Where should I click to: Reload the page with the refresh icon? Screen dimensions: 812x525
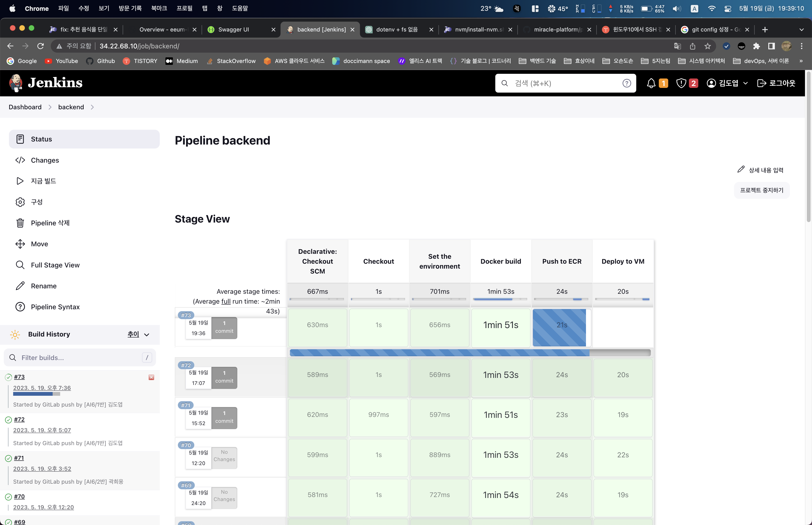[x=41, y=46]
